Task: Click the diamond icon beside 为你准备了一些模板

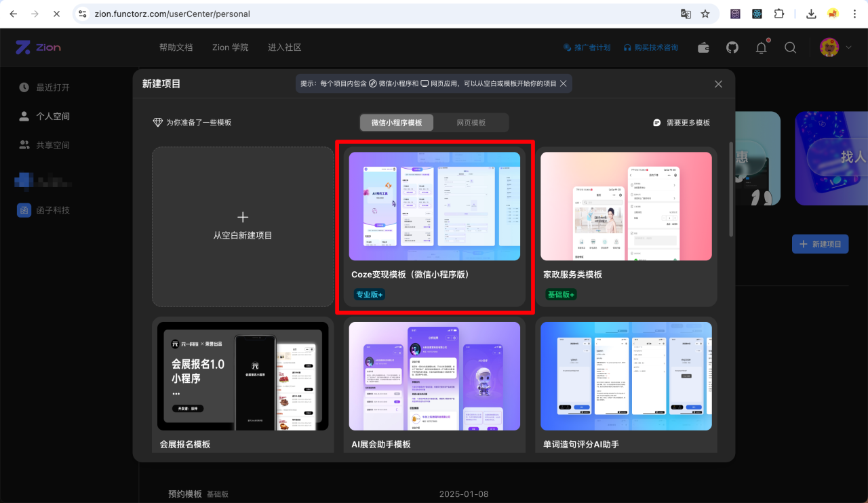Action: (158, 123)
